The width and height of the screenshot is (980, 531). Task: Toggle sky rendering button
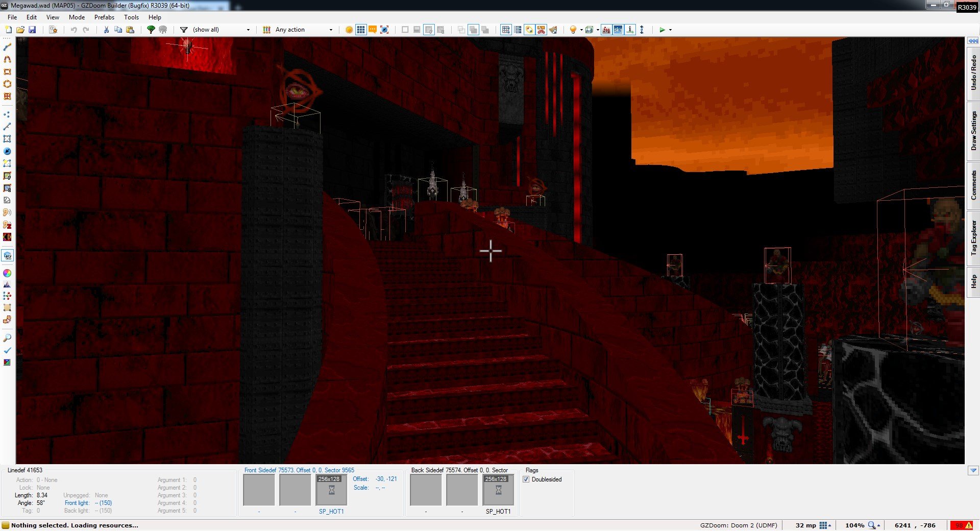click(x=618, y=30)
